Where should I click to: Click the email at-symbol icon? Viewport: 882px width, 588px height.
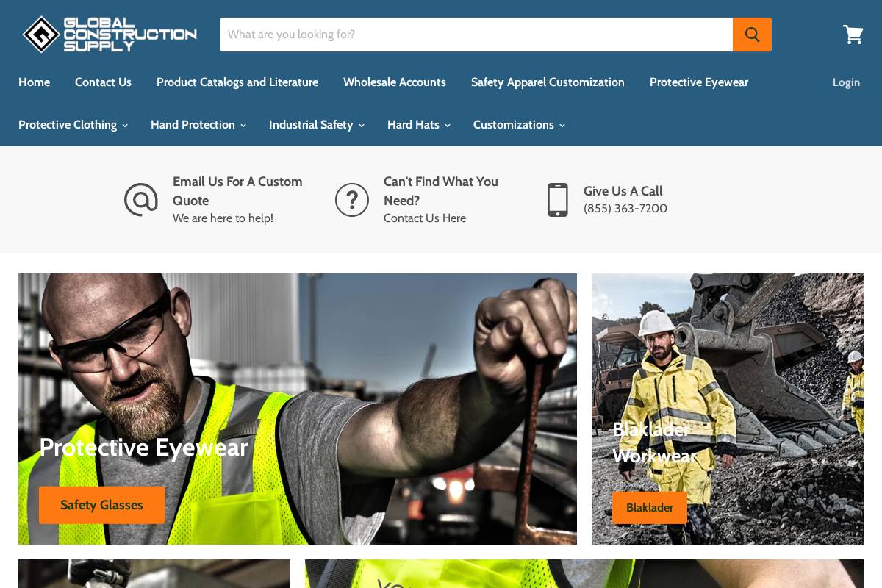[141, 199]
